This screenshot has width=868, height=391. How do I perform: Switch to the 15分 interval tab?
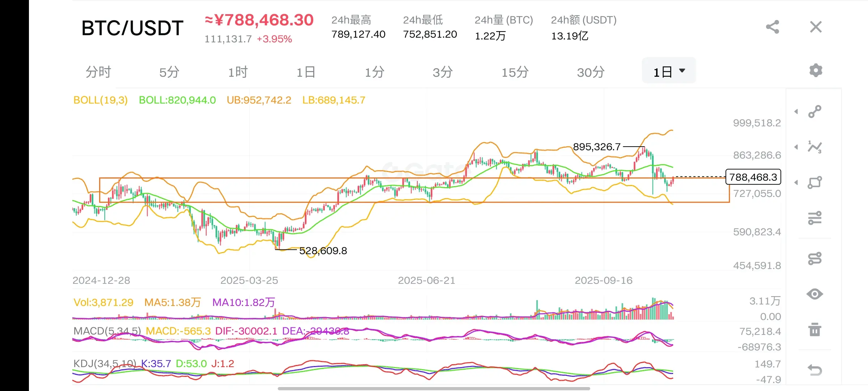[515, 72]
